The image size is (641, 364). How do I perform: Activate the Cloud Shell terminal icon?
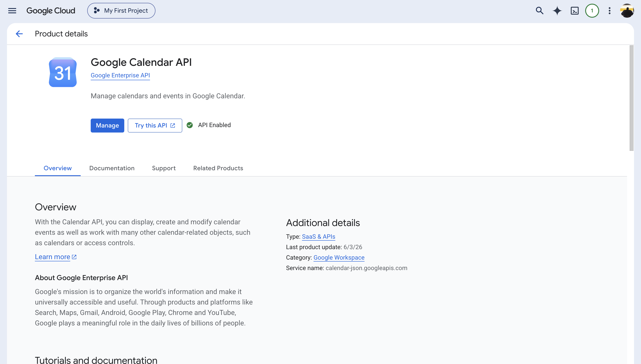coord(575,10)
